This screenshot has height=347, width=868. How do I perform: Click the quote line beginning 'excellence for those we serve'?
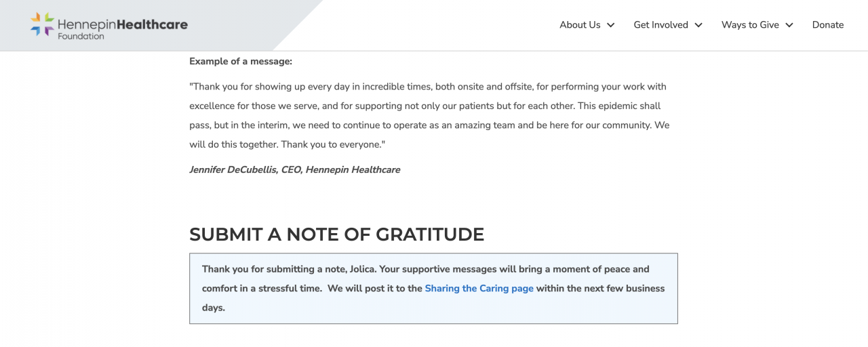pos(425,106)
